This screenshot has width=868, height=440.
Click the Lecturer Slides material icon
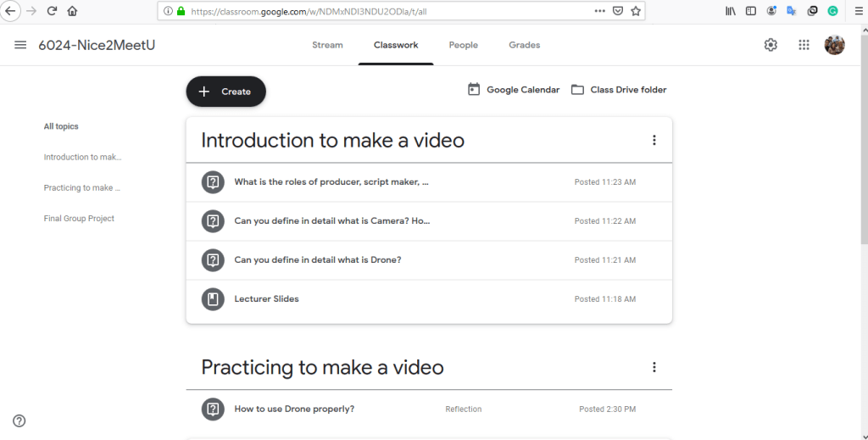point(213,298)
